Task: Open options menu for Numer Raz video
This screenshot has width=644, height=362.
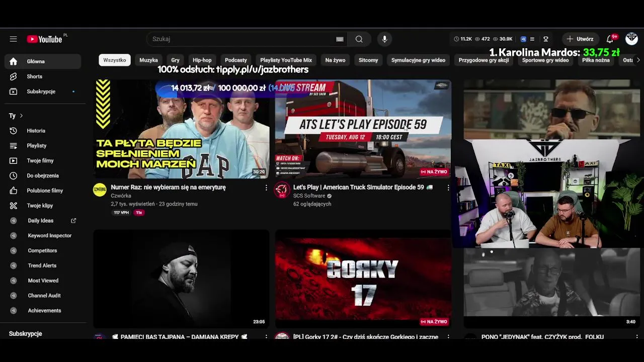Action: click(x=266, y=188)
